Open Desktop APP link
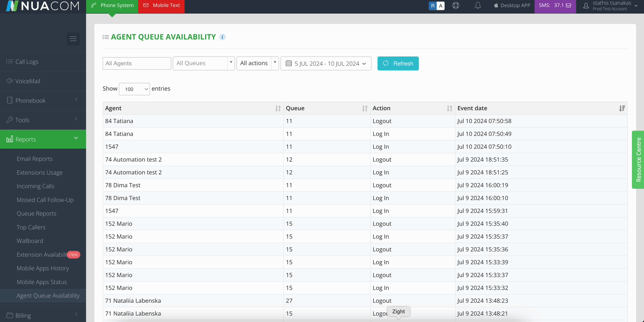The image size is (644, 322). [x=512, y=5]
